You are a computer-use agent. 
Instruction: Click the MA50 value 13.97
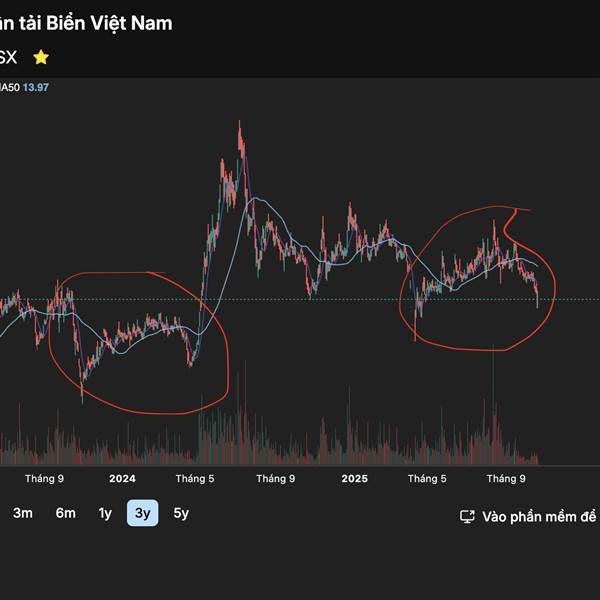coord(37,88)
